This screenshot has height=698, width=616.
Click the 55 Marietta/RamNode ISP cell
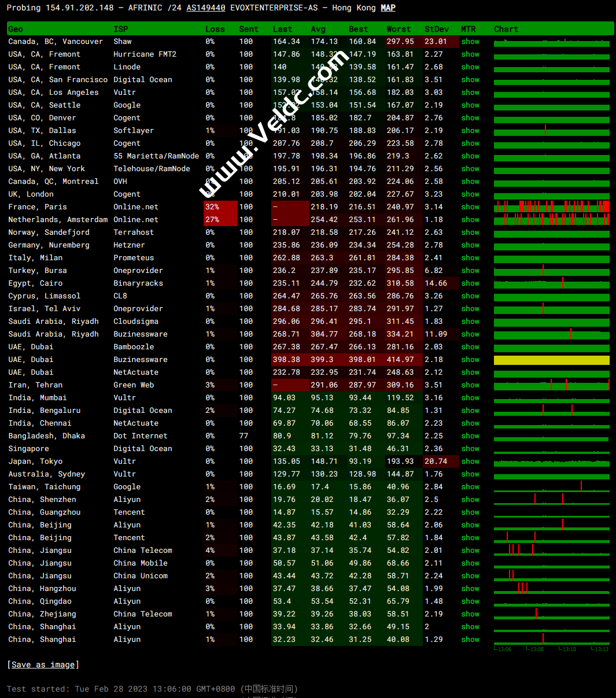pos(156,156)
